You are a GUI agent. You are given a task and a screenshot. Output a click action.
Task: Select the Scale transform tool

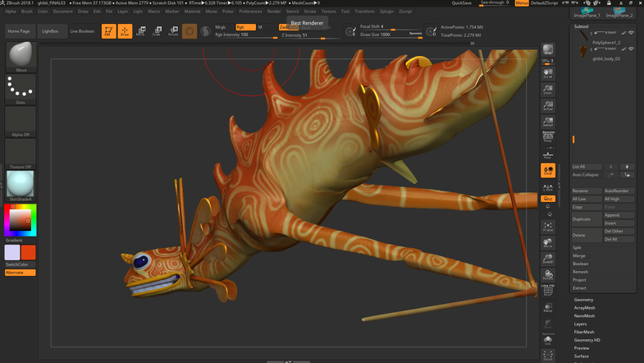157,31
